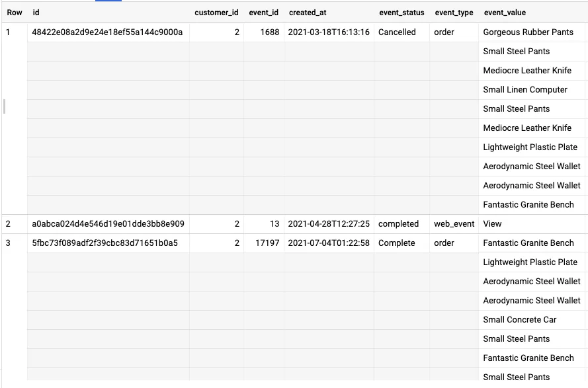The height and width of the screenshot is (388, 588).
Task: Click order type in the Complete row
Action: tap(444, 243)
